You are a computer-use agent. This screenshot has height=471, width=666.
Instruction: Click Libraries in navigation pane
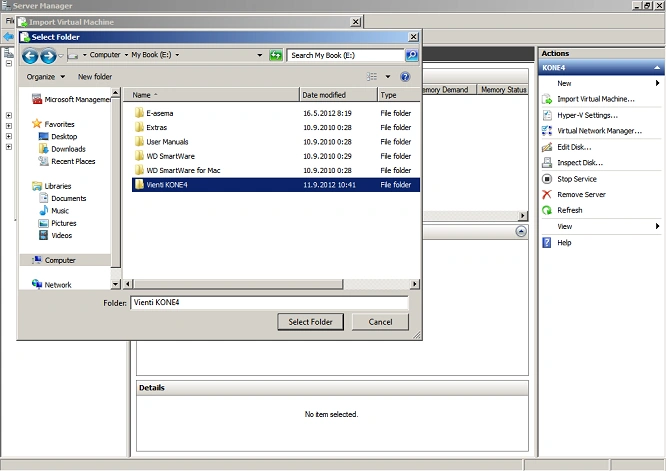[52, 186]
